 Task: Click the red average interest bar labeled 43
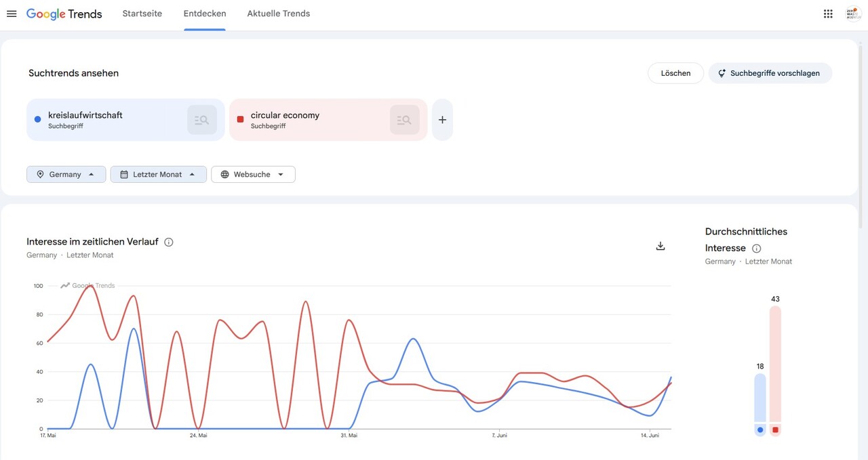[775, 364]
